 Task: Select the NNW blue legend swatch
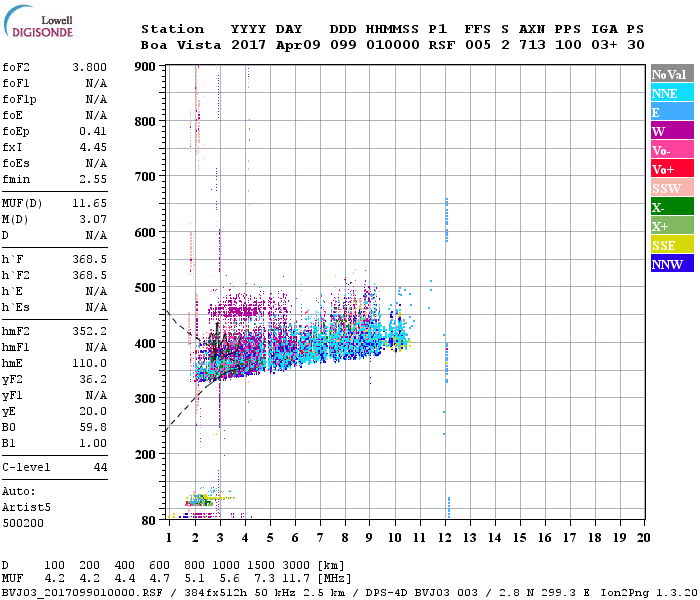pyautogui.click(x=672, y=264)
